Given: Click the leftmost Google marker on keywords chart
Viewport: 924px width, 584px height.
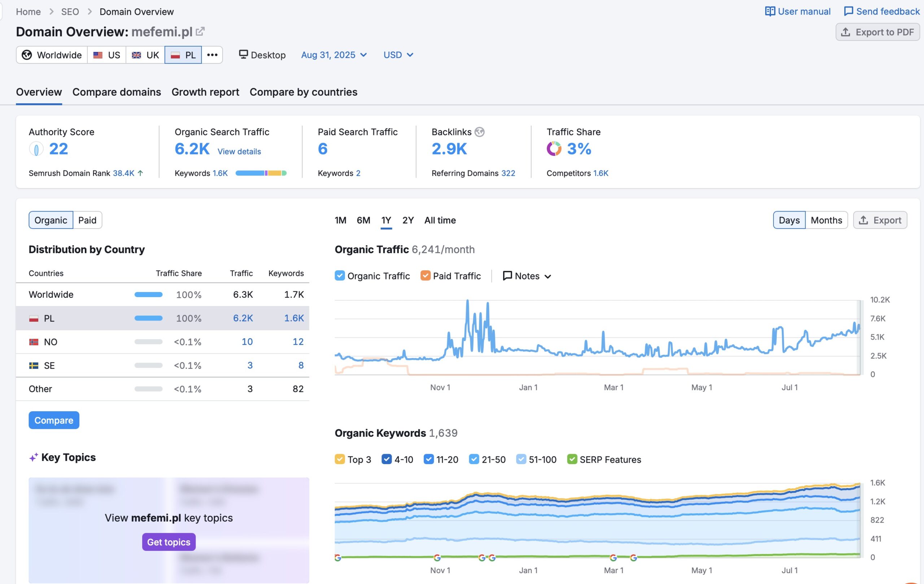Looking at the screenshot, I should coord(338,558).
